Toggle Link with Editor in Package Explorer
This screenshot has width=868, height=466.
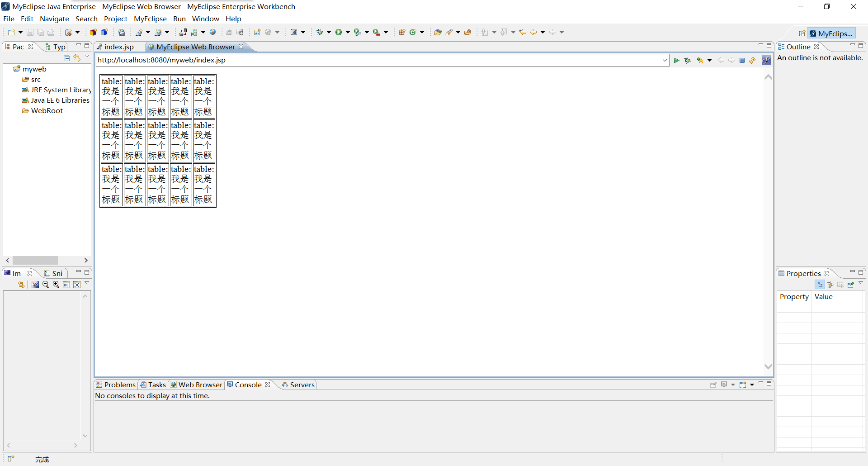pyautogui.click(x=77, y=58)
